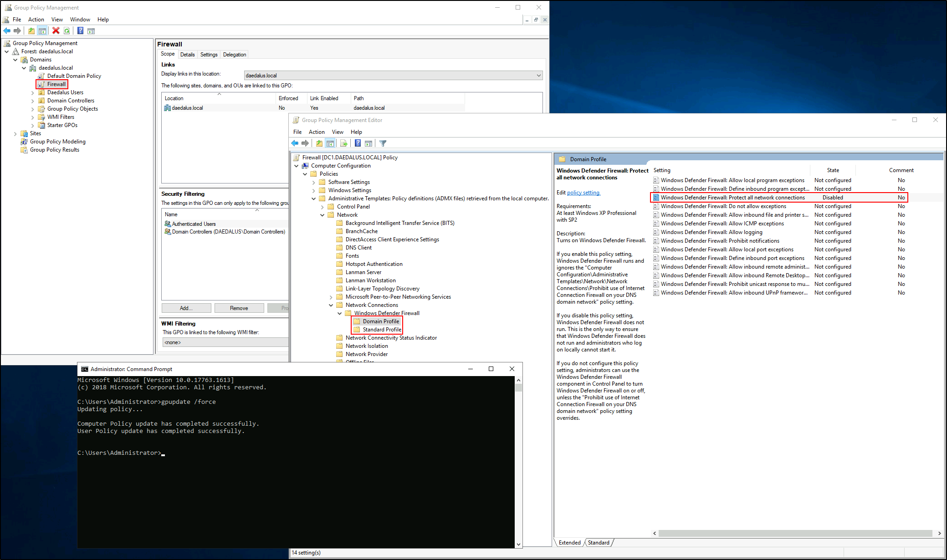
Task: Click the Remove button in Security Filtering
Action: click(x=238, y=308)
